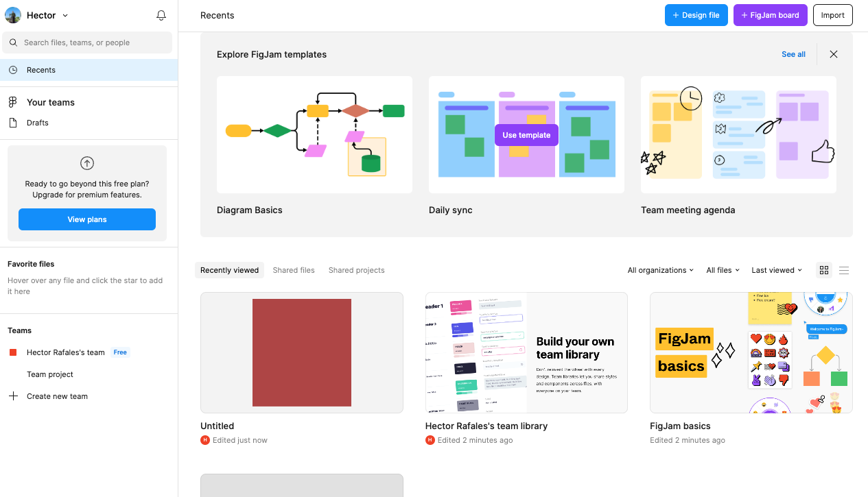
Task: Click the View plans button
Action: click(87, 219)
